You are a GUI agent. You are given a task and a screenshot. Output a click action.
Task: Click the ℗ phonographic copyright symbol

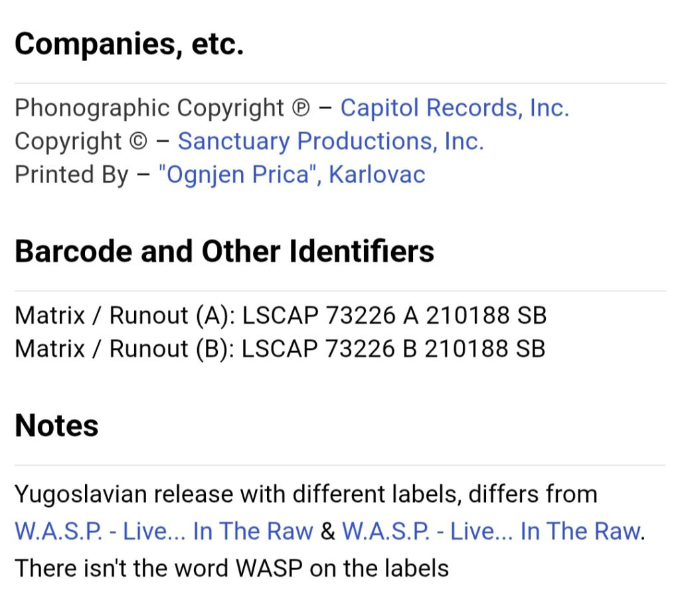tap(301, 108)
